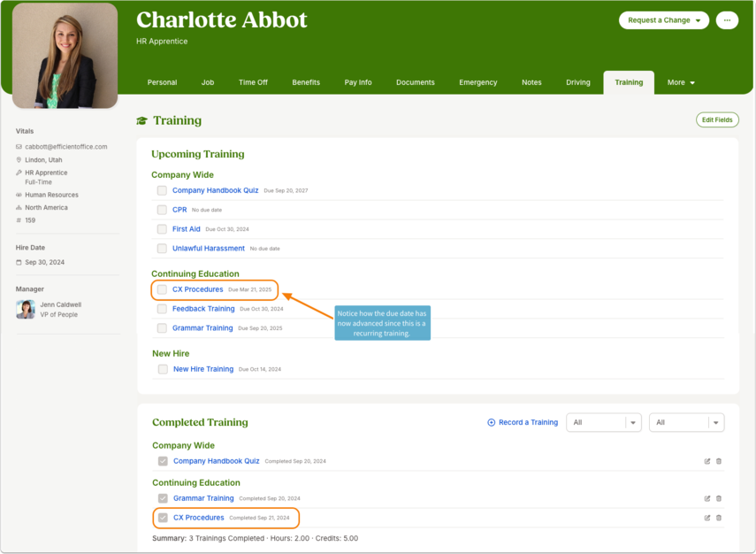
Task: Open the second All filter dropdown
Action: pyautogui.click(x=686, y=423)
